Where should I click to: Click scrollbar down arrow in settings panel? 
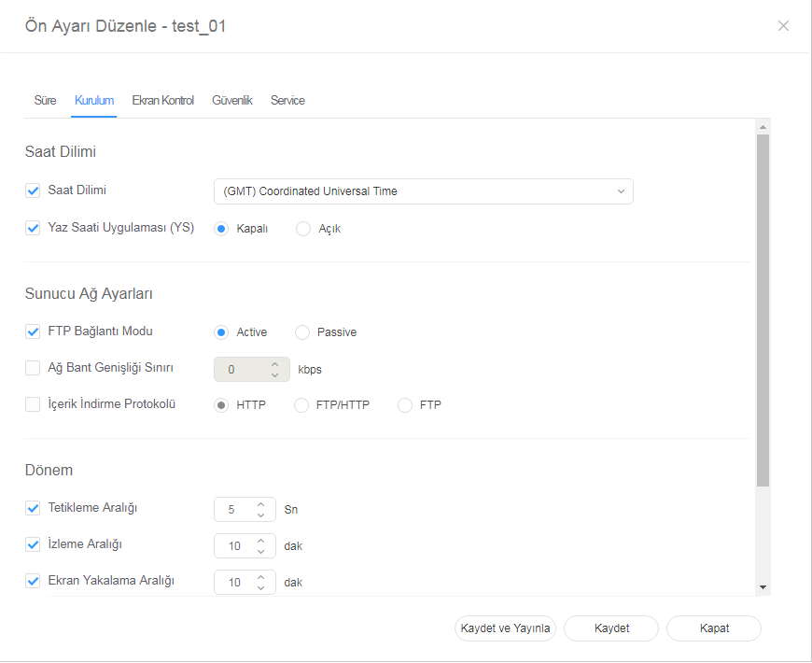tap(763, 587)
